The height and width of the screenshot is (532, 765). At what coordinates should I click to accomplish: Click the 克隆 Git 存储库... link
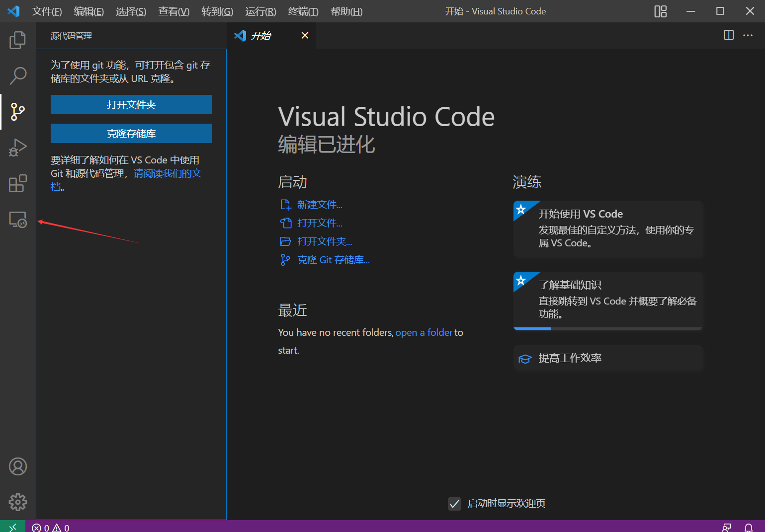pos(334,260)
